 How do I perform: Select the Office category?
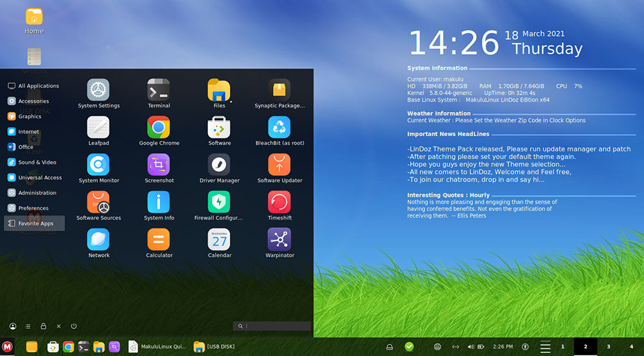[x=34, y=147]
